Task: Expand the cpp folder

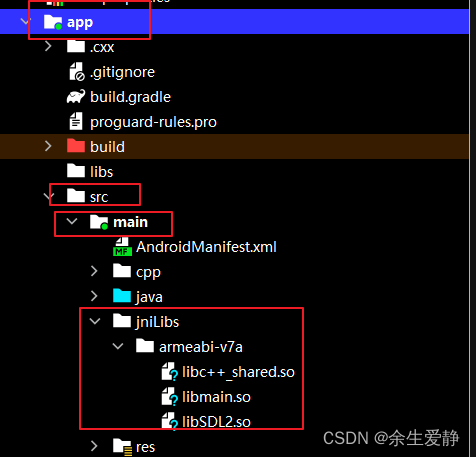Action: (94, 271)
